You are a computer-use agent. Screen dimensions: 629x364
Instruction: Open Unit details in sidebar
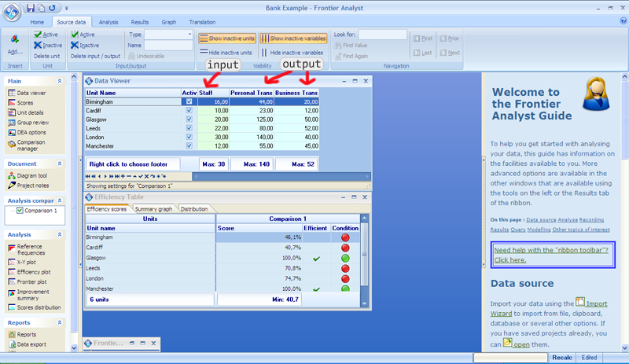pos(26,112)
